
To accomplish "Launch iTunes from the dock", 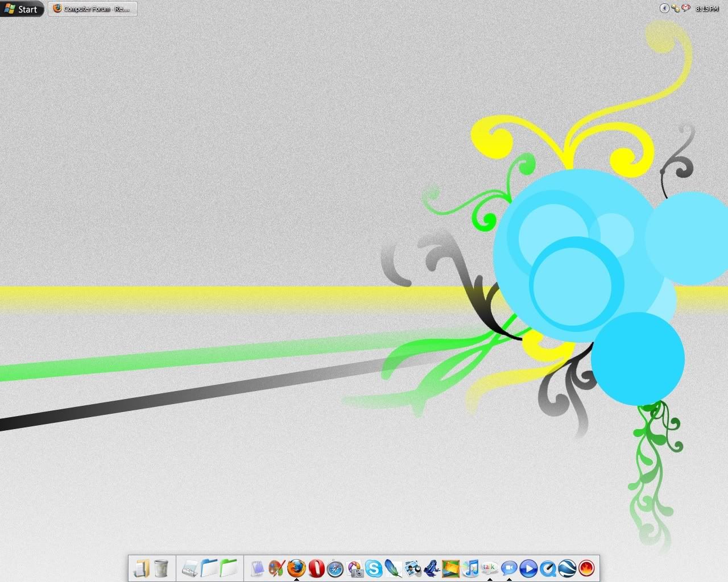I will point(471,568).
